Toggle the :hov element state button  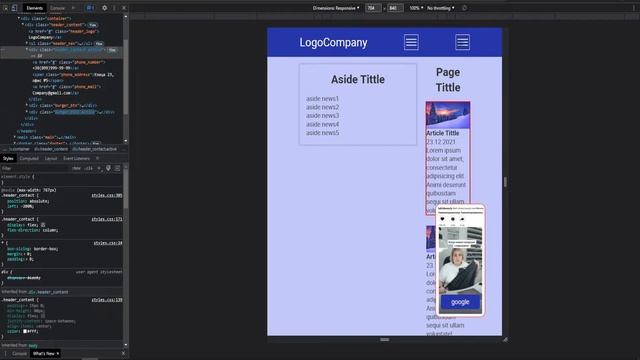pos(76,168)
